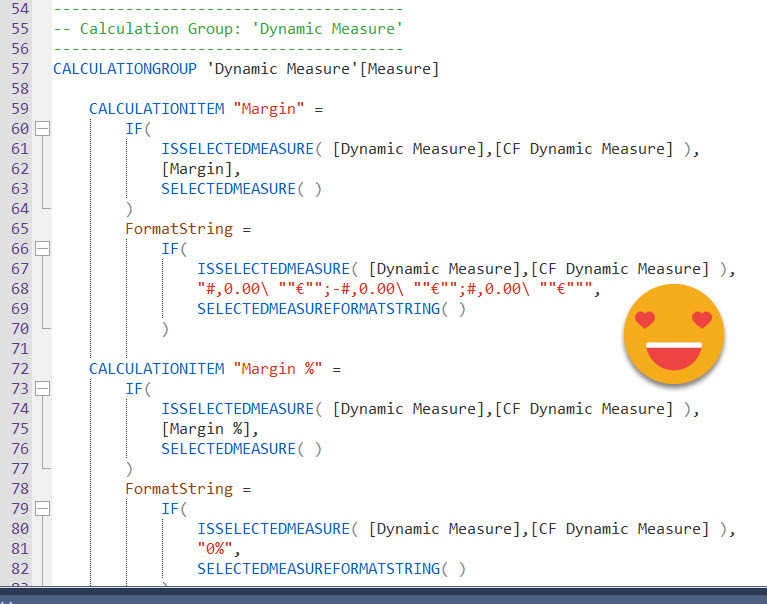Viewport: 767px width, 604px height.
Task: Collapse the IF fold marker on line 73
Action: (x=42, y=389)
